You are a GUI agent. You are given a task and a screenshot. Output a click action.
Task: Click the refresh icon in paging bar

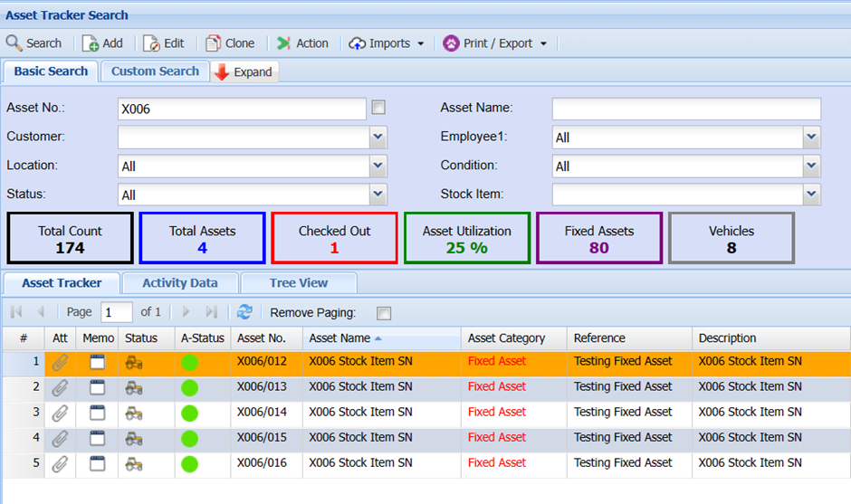[x=244, y=312]
